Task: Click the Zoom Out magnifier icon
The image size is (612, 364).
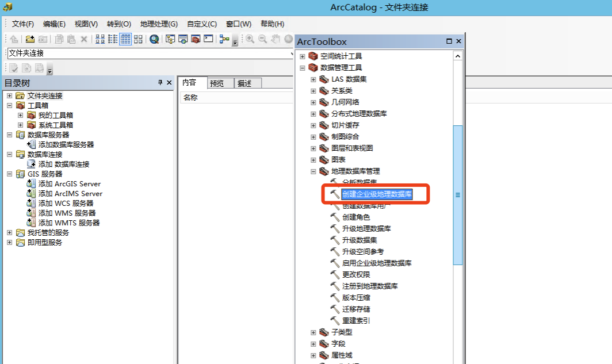Action: pos(263,39)
